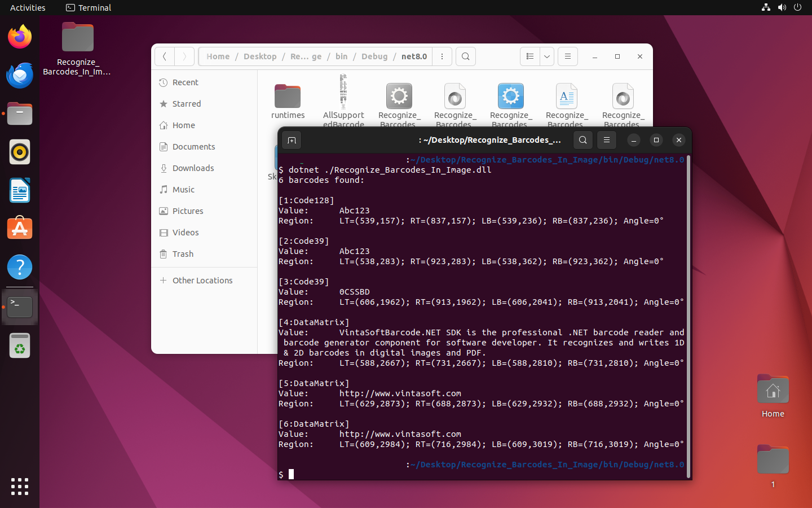Open file manager main hamburger menu
This screenshot has width=812, height=508.
[x=568, y=56]
